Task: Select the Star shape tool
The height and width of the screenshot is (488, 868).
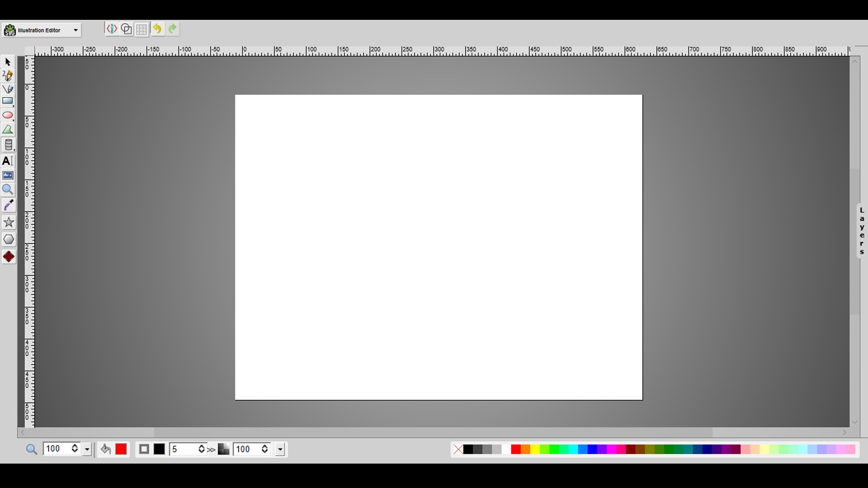Action: 8,222
